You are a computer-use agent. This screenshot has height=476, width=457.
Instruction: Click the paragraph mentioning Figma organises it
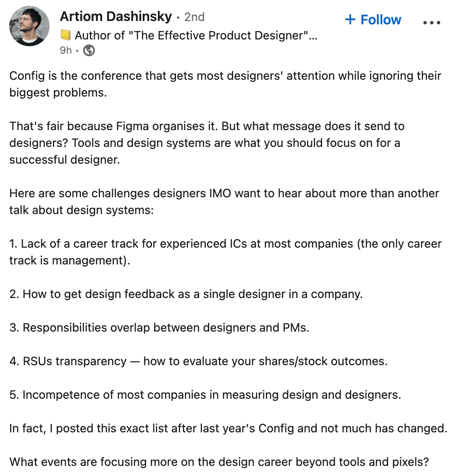click(207, 143)
